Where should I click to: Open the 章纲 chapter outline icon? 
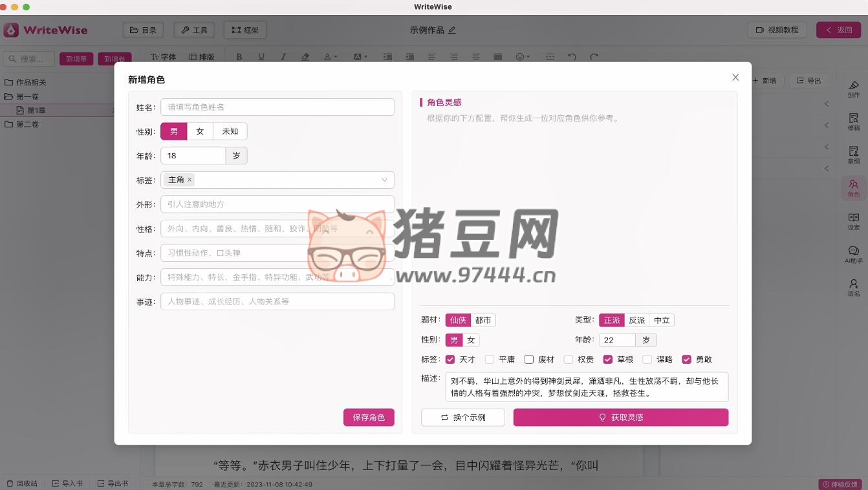(x=853, y=154)
